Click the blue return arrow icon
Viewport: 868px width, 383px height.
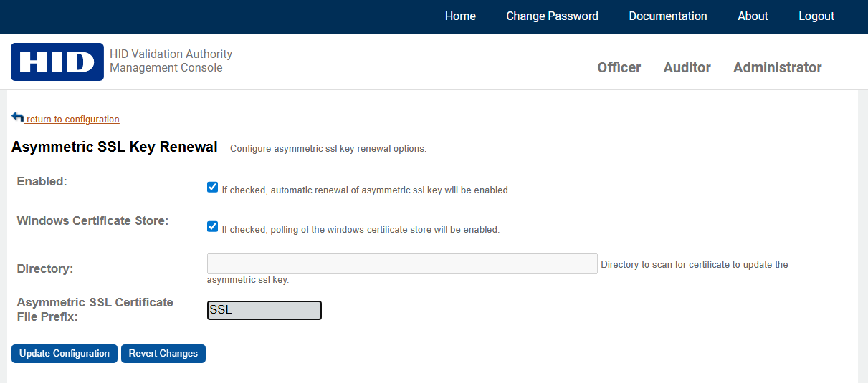(x=18, y=117)
